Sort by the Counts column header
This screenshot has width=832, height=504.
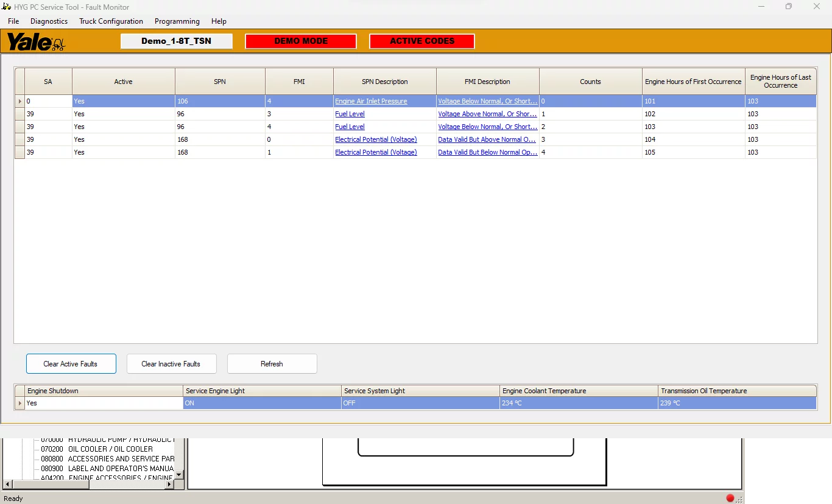590,82
